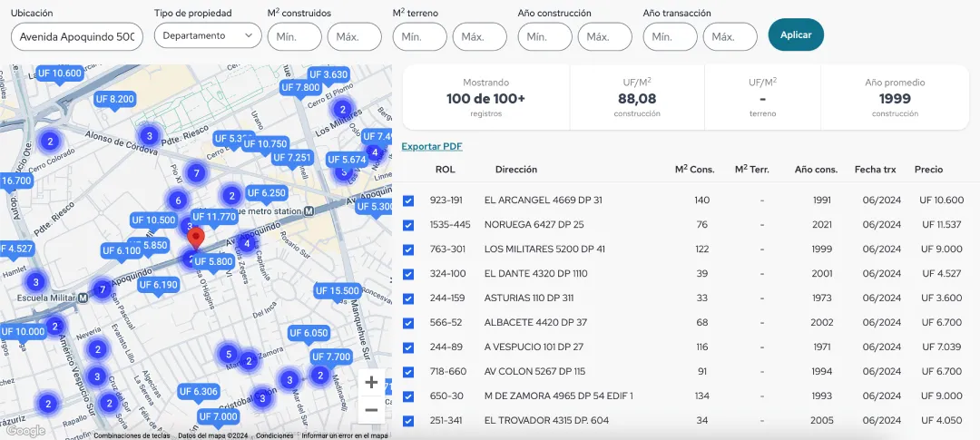Toggle checkbox for NORUEGA 6427 DP 25
Viewport: 980px width, 440px height.
click(x=408, y=225)
